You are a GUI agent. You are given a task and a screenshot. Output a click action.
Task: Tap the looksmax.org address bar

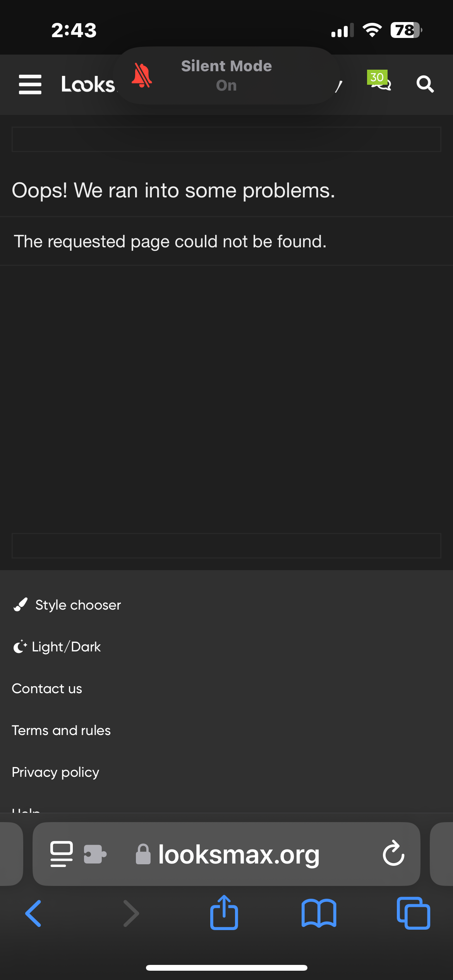[x=239, y=854]
